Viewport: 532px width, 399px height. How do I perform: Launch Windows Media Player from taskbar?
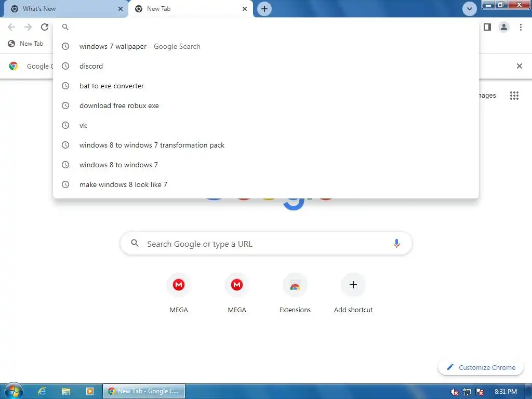tap(89, 391)
